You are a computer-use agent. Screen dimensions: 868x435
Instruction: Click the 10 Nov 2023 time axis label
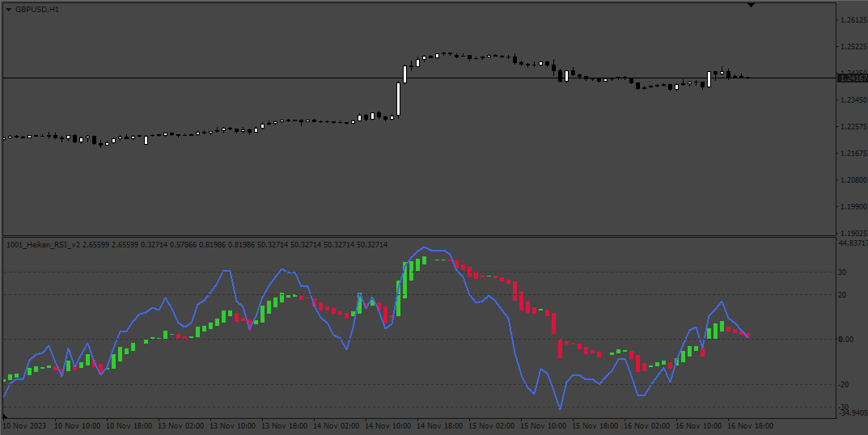click(24, 426)
